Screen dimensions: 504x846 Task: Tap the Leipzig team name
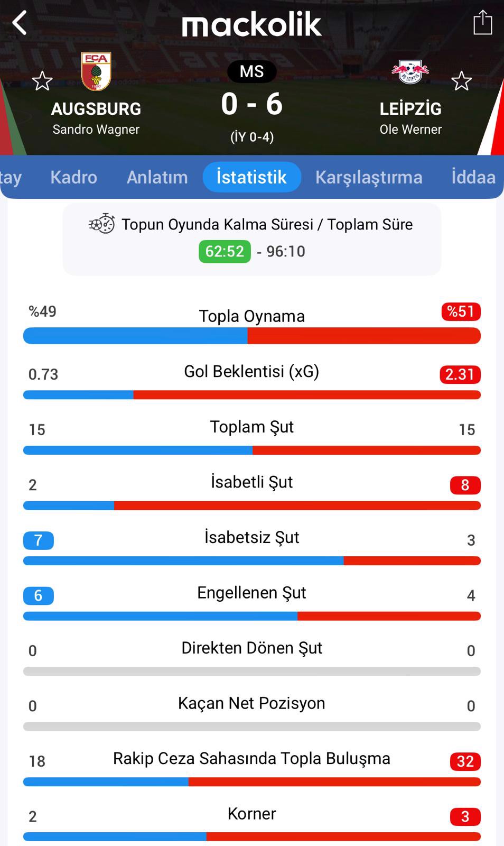coord(410,109)
